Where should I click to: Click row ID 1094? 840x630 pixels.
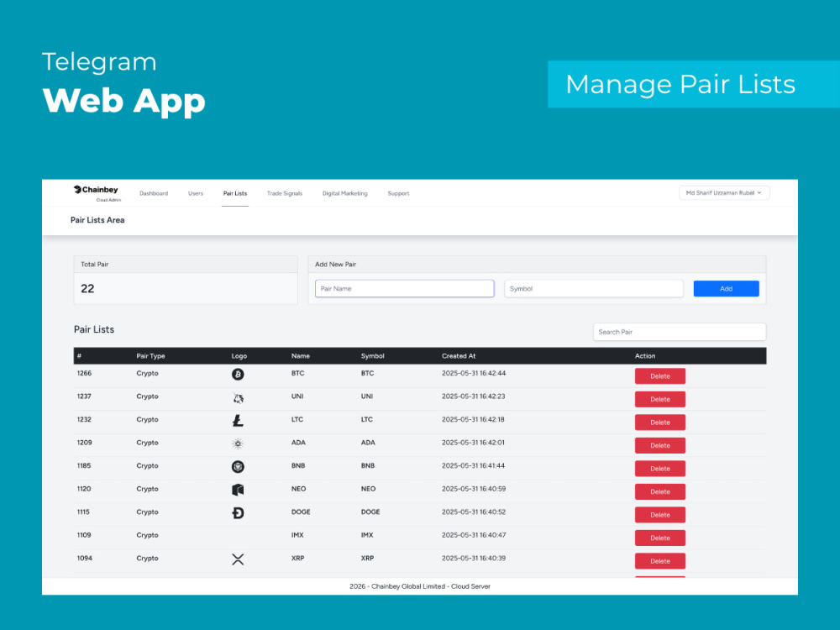(85, 558)
